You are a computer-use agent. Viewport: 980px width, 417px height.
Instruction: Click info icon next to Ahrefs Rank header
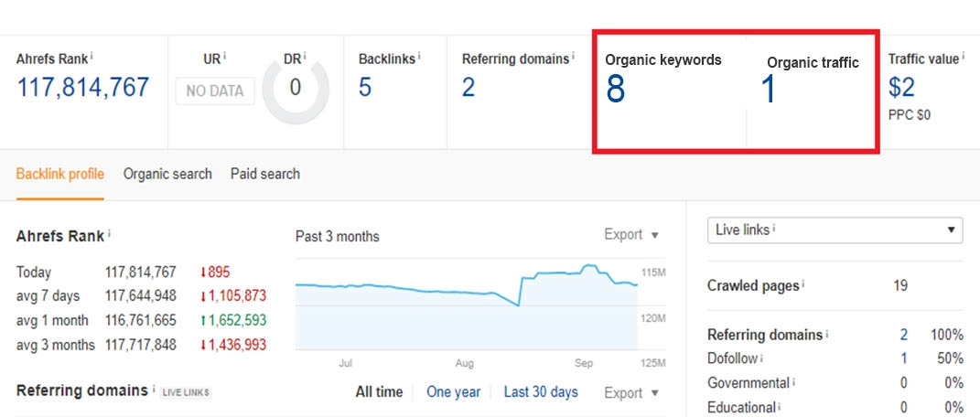pyautogui.click(x=92, y=57)
